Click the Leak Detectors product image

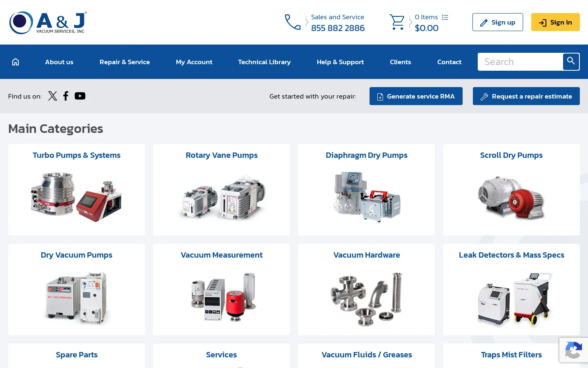[x=514, y=299]
